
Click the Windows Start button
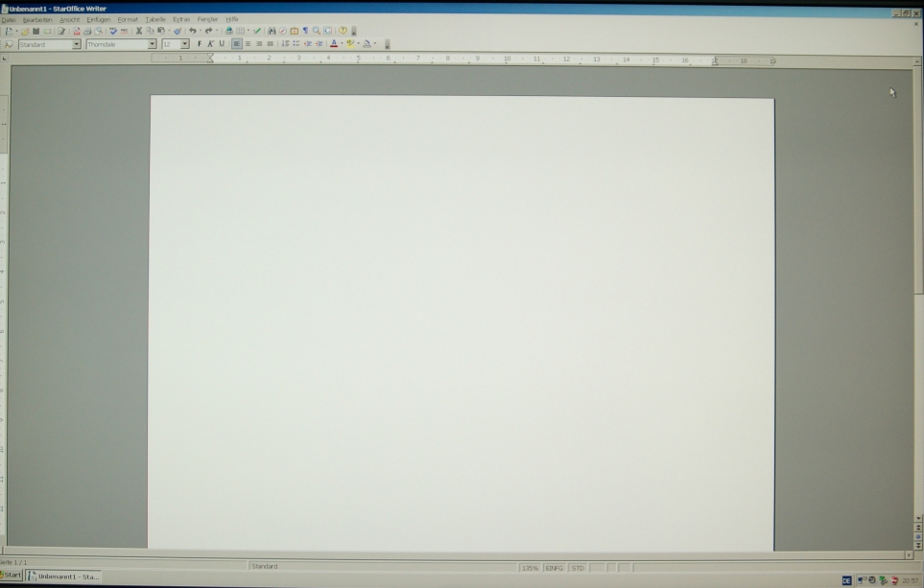pos(12,576)
